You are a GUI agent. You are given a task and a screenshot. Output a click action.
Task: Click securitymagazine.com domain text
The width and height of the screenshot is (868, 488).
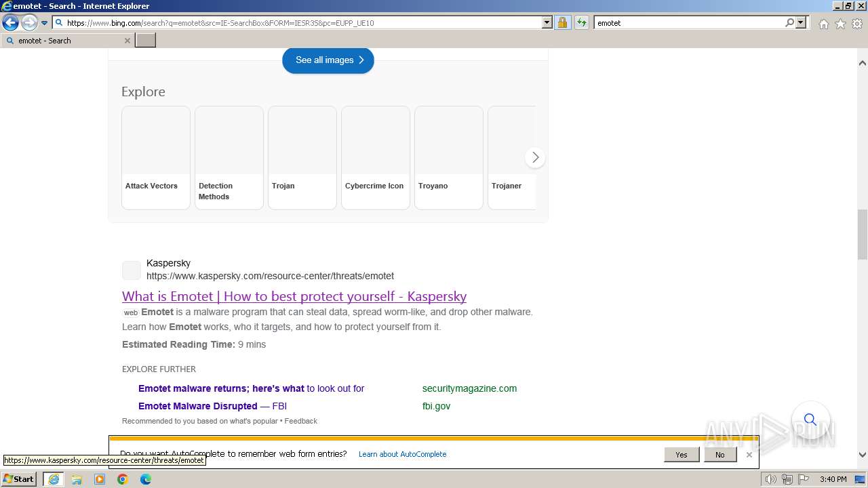click(x=469, y=388)
